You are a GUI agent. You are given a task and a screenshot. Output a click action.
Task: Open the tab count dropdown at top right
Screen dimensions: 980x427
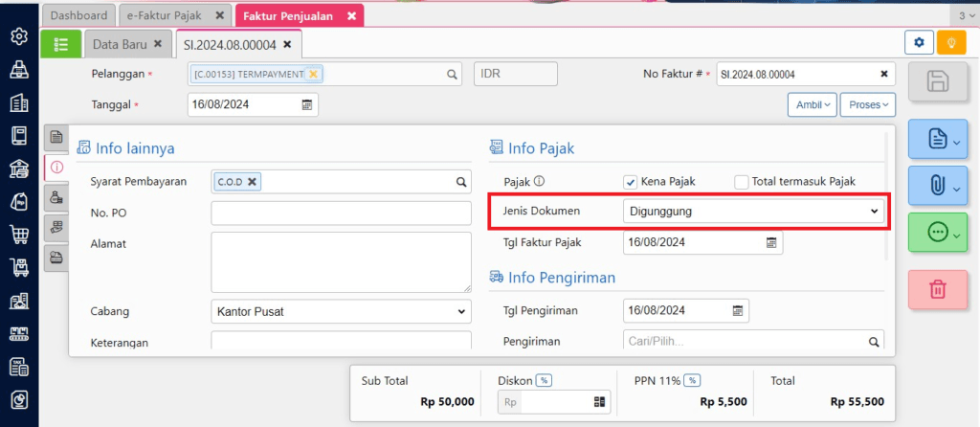click(x=969, y=15)
